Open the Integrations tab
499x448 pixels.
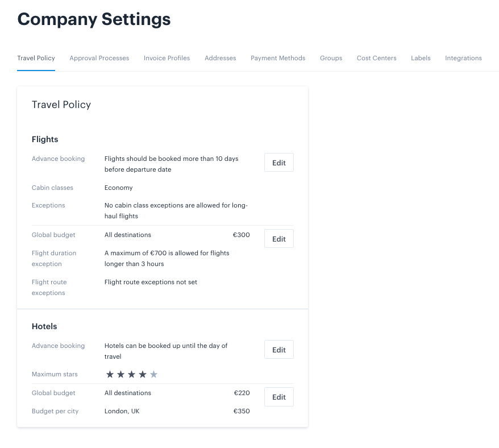coord(463,58)
